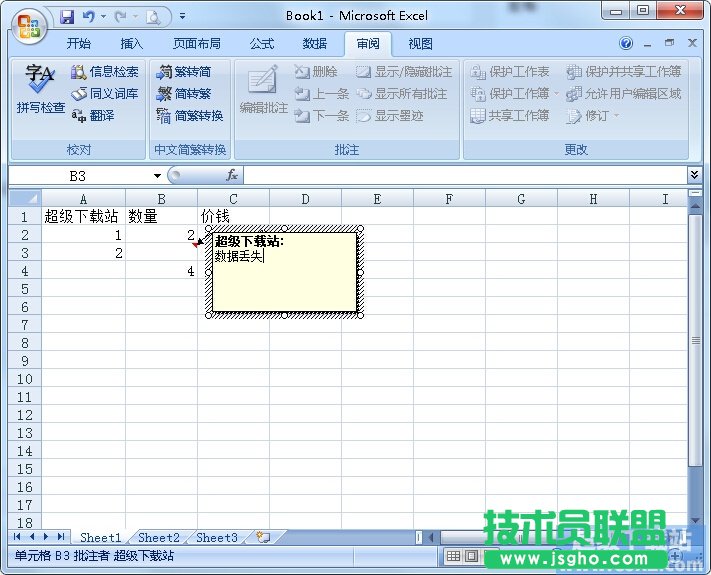Open 简繁转换 conversion dialog
Viewport: 711px width, 575px height.
[x=190, y=116]
